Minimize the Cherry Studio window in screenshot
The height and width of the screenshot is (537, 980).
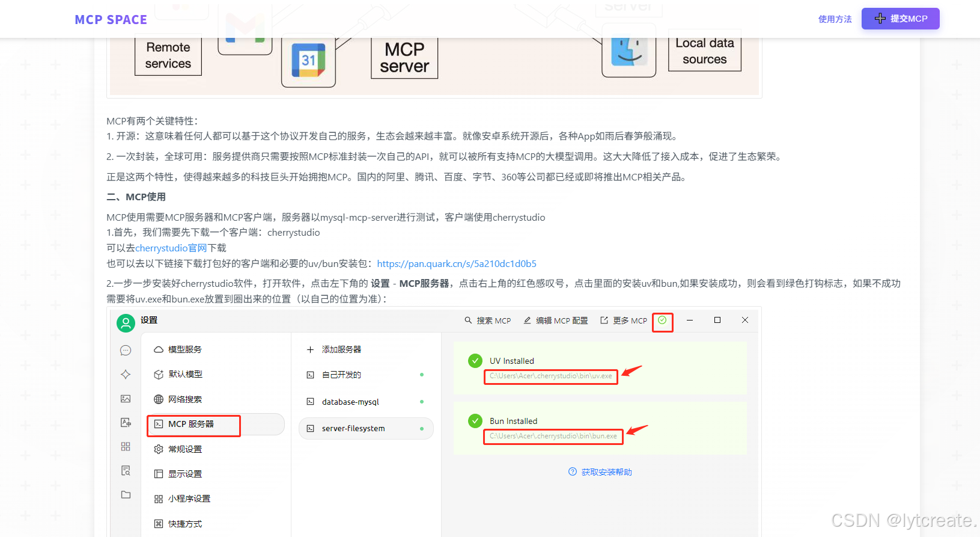[x=690, y=320]
